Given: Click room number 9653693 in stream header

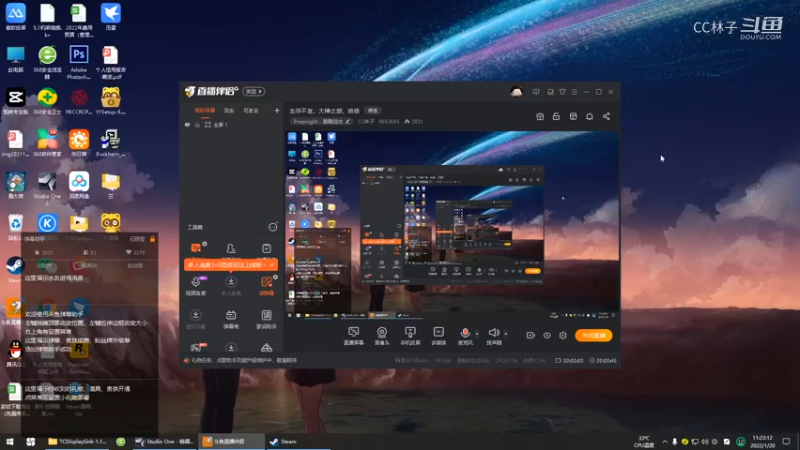Looking at the screenshot, I should (389, 121).
